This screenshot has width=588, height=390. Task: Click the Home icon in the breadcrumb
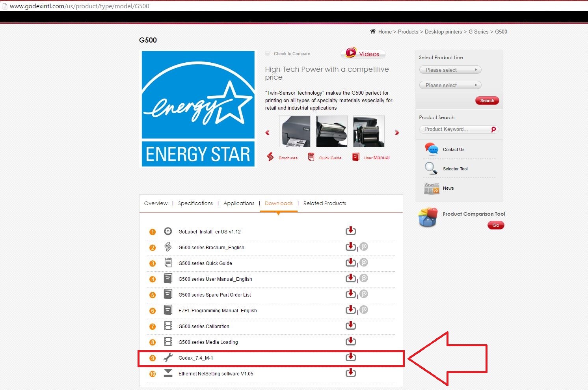373,31
